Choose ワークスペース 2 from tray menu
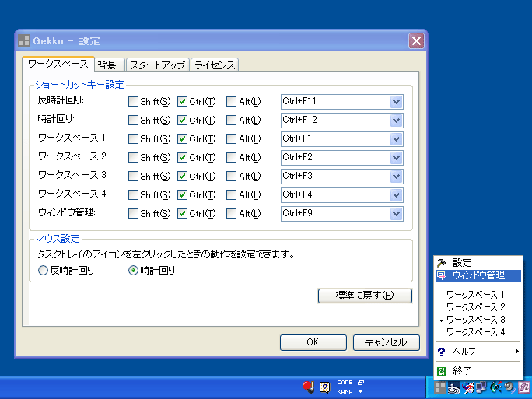532x399 pixels. [x=478, y=307]
